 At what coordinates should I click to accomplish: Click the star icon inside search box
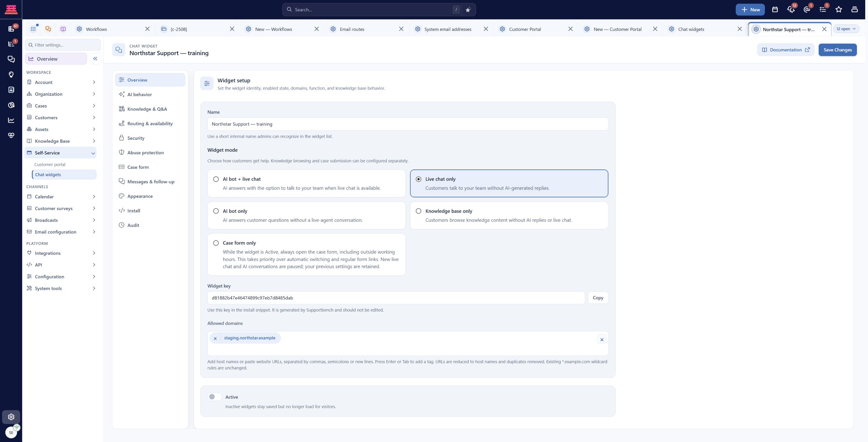coord(468,10)
